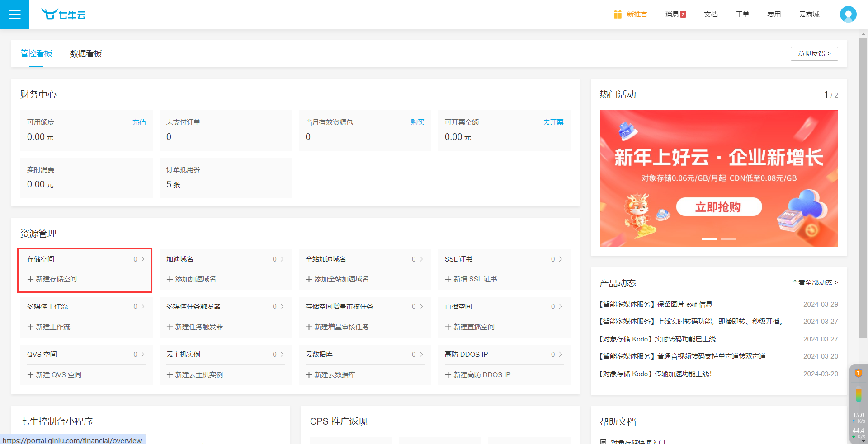Screen dimensions: 868x444
Task: Click the Qiniu Cloud logo
Action: (63, 14)
